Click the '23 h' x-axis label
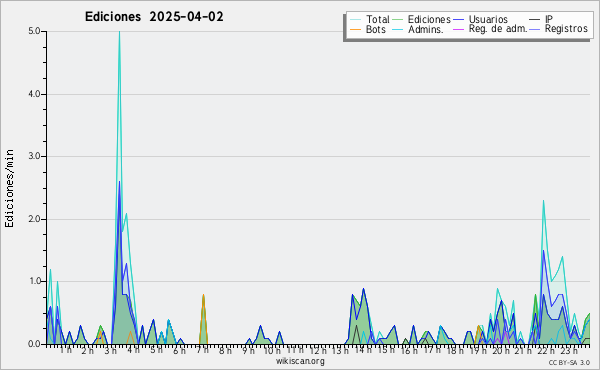Screen dimensions: 600x370 [x=569, y=350]
